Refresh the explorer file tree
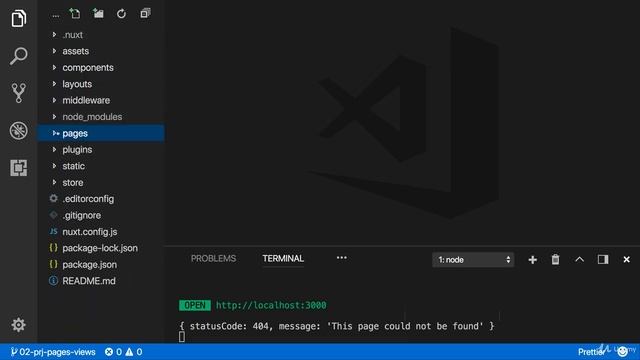This screenshot has height=360, width=640. click(121, 14)
